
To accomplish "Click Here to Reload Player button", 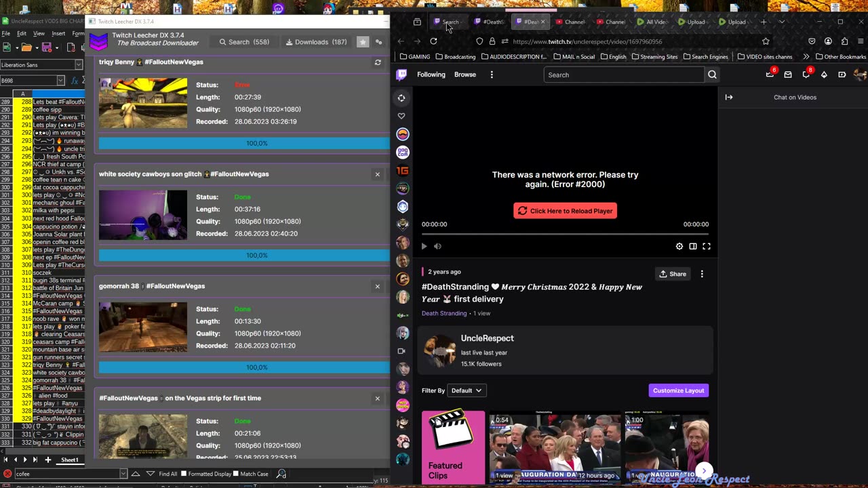I will [x=565, y=211].
